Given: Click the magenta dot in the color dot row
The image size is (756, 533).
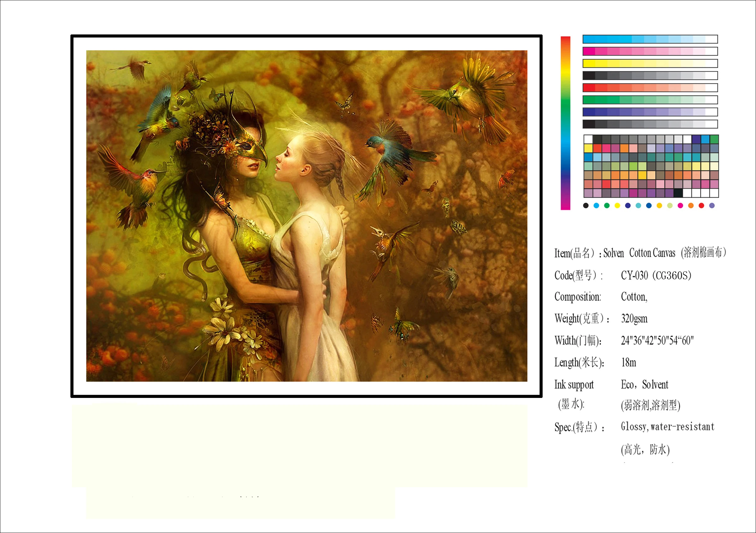Looking at the screenshot, I should tap(680, 205).
